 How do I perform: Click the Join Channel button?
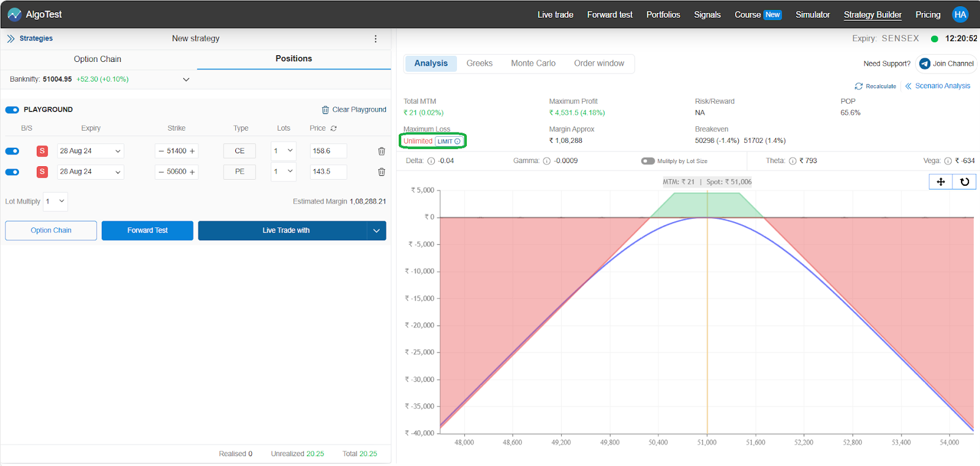(946, 64)
